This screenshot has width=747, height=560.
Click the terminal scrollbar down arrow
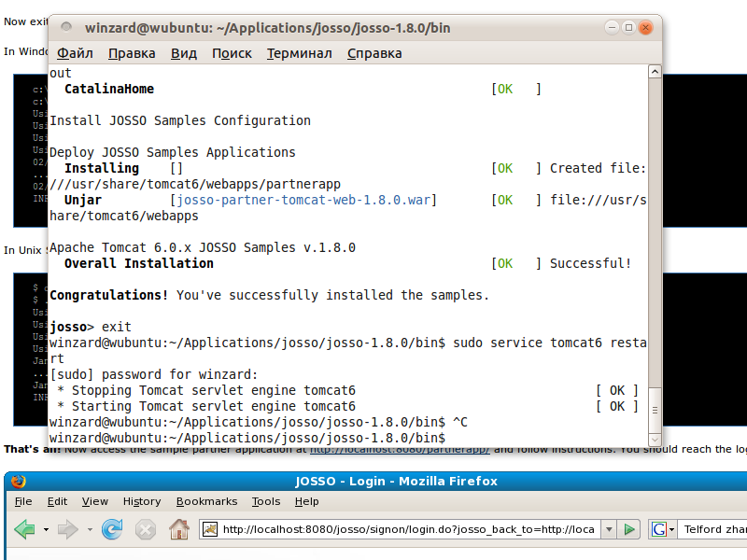coord(655,439)
